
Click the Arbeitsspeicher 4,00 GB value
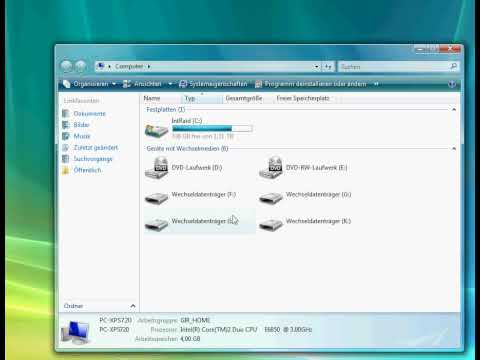pyautogui.click(x=190, y=339)
